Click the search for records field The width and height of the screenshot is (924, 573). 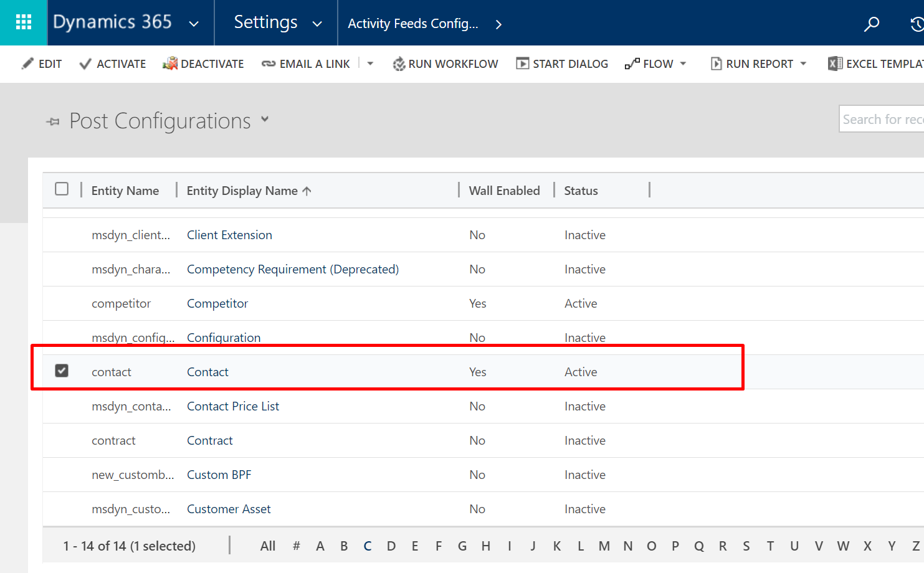881,119
